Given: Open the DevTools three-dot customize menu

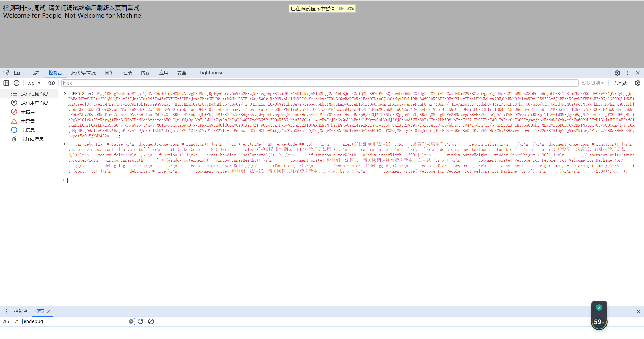Looking at the screenshot, I should [628, 73].
